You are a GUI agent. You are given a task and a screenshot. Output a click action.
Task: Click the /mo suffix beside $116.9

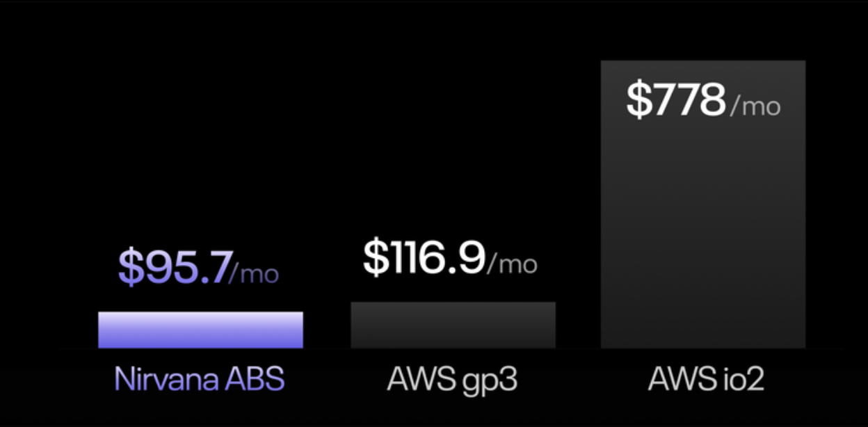[x=512, y=264]
